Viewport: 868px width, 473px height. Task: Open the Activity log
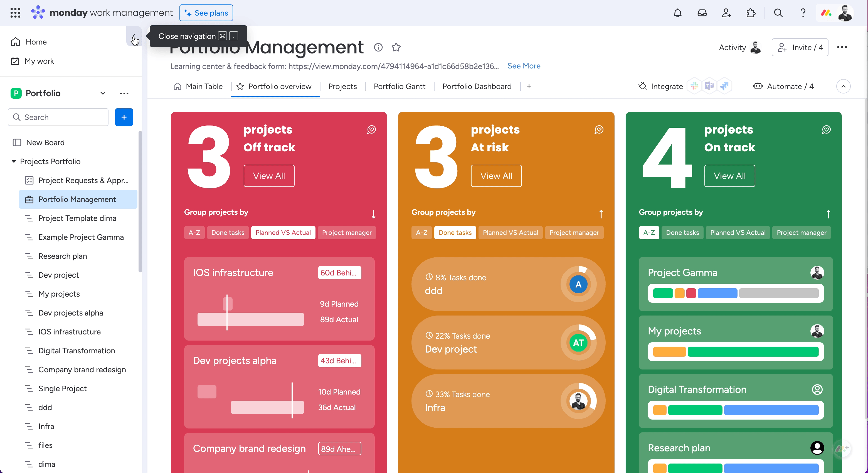pyautogui.click(x=740, y=48)
